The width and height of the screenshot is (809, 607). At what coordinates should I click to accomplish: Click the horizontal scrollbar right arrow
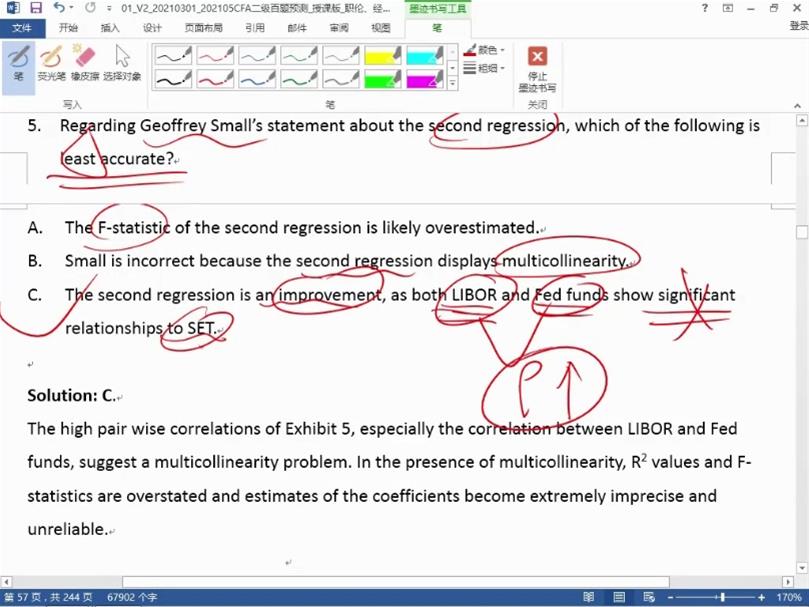click(x=787, y=582)
